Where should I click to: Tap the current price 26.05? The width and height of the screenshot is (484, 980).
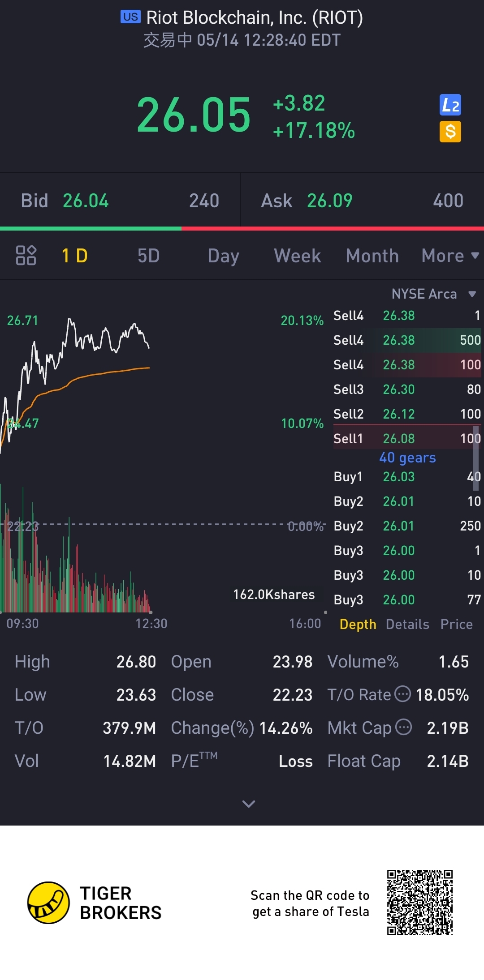click(194, 116)
